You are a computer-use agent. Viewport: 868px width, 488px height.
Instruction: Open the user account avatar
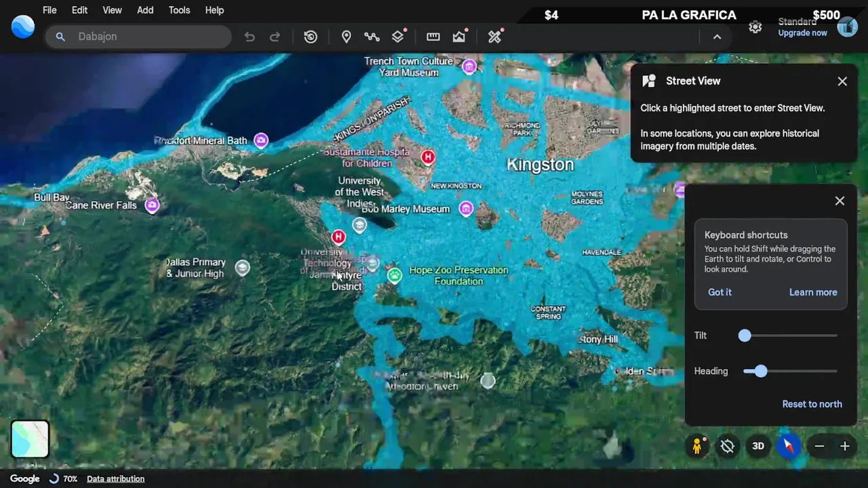(x=848, y=26)
